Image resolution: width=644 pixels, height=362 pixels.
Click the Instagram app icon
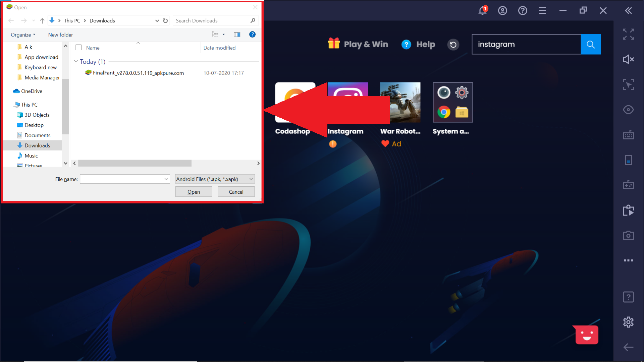tap(346, 102)
